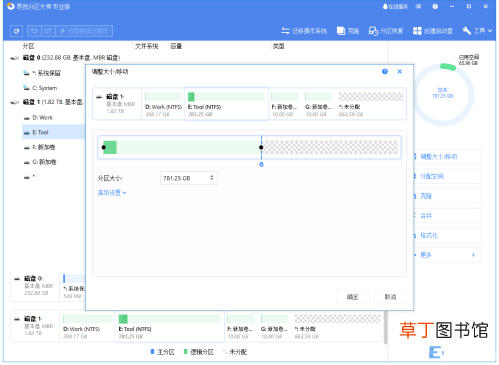The height and width of the screenshot is (365, 499).
Task: Select 磁盘 1 header in the dialog disk map
Action: (x=117, y=104)
